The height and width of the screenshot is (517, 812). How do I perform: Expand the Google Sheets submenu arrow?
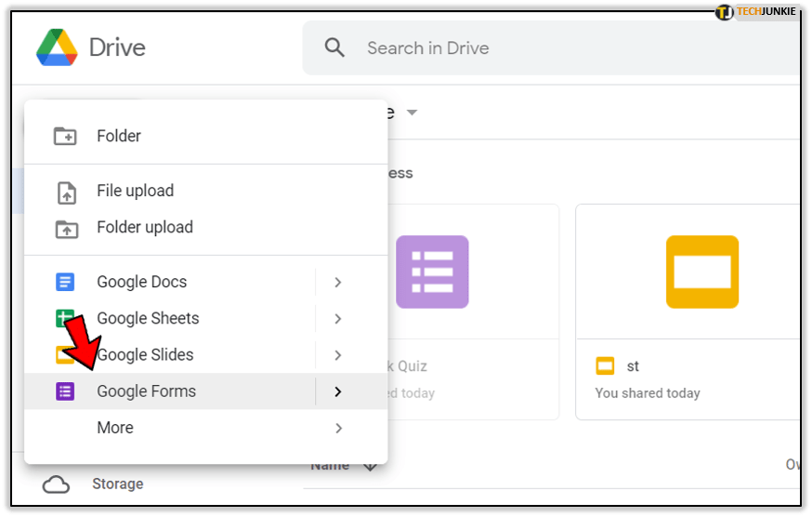338,318
